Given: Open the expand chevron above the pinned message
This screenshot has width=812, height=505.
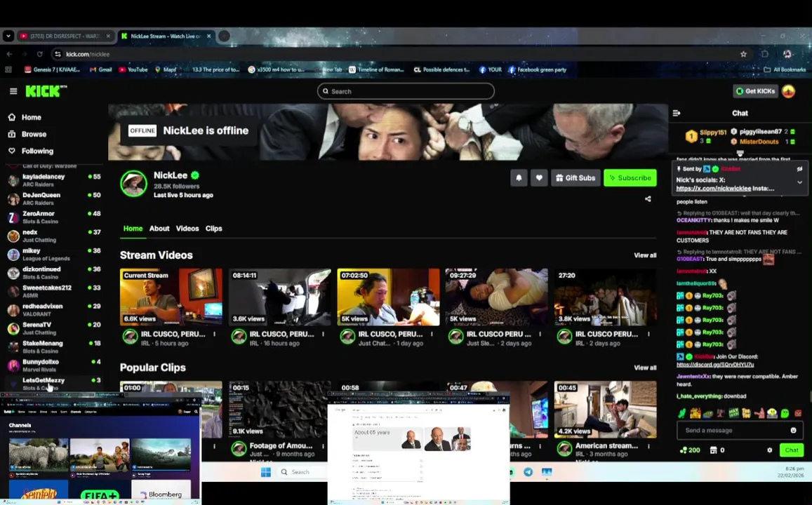Looking at the screenshot, I should pyautogui.click(x=740, y=153).
